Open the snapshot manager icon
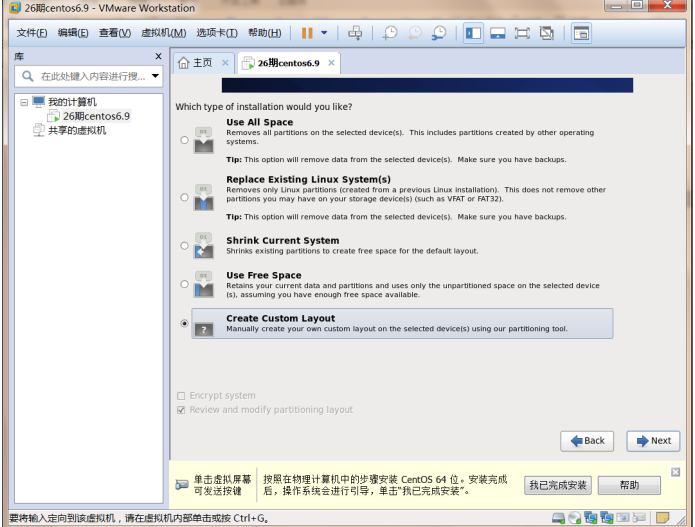This screenshot has height=527, width=695. pos(439,33)
